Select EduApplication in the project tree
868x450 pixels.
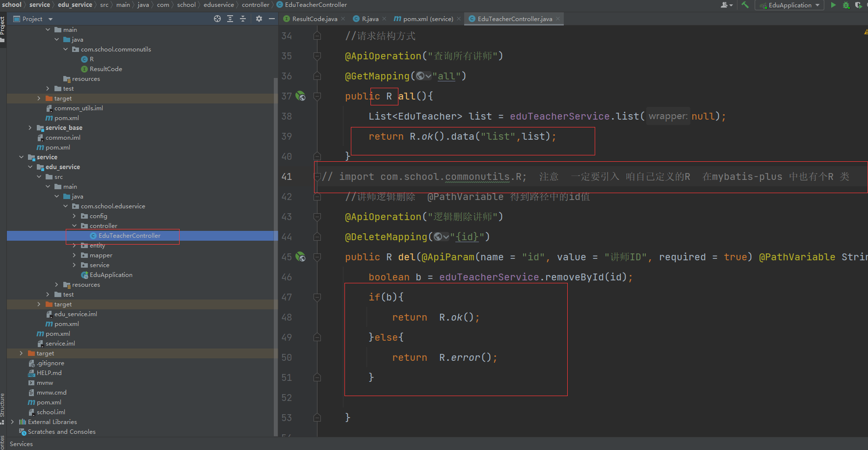(x=110, y=275)
